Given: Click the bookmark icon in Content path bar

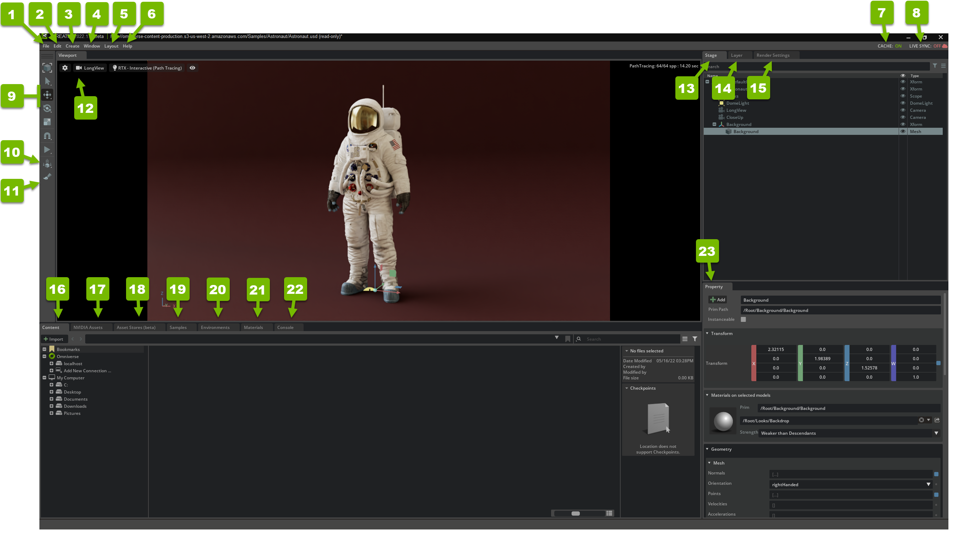Looking at the screenshot, I should [567, 339].
